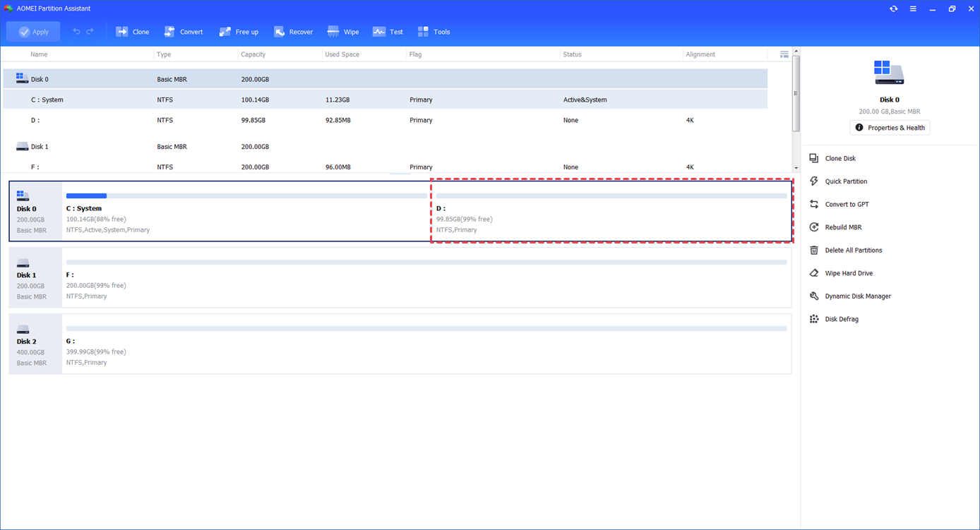Click the Quick Partition icon
980x530 pixels.
click(814, 181)
